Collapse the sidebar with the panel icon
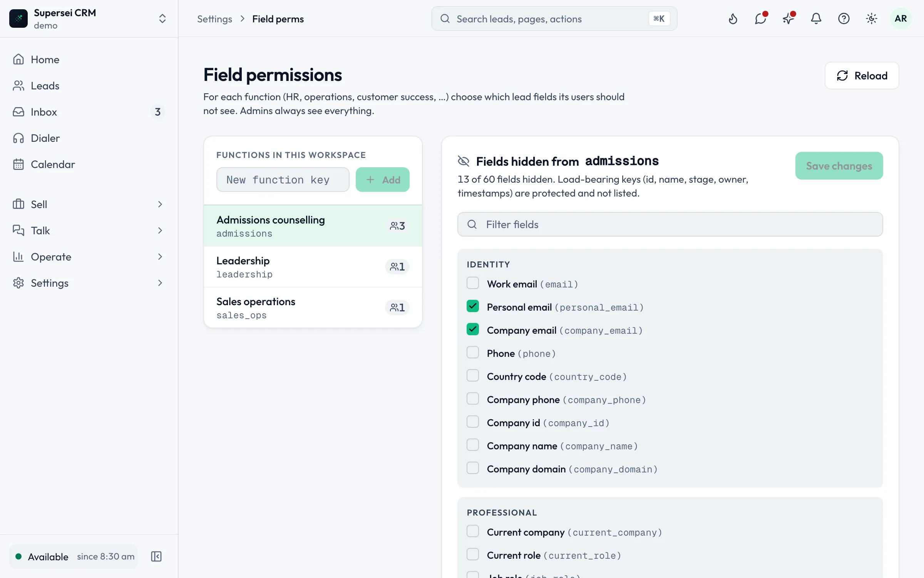This screenshot has width=924, height=578. pos(156,556)
